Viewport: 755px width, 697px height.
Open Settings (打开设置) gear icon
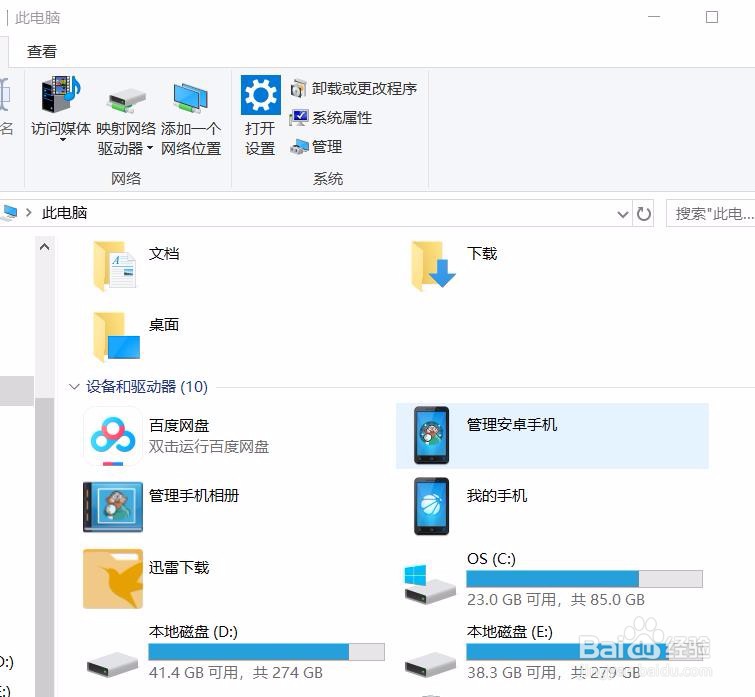click(260, 94)
